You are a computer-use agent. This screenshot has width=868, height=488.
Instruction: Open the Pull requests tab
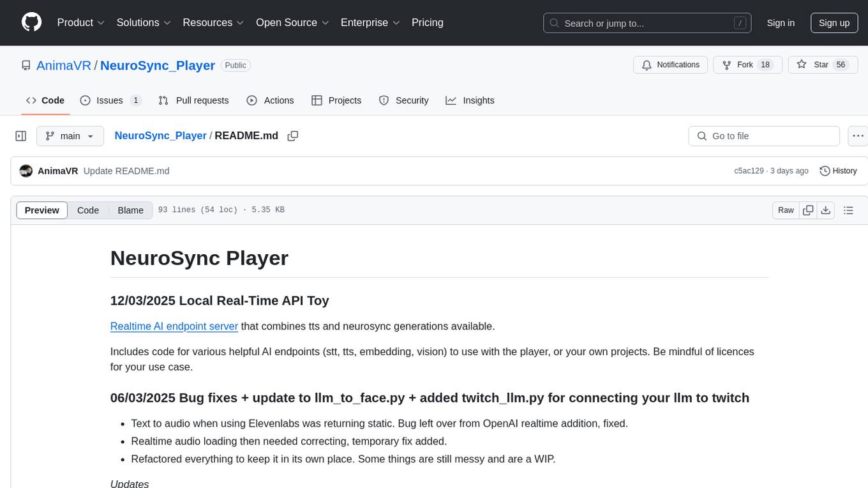pos(193,100)
